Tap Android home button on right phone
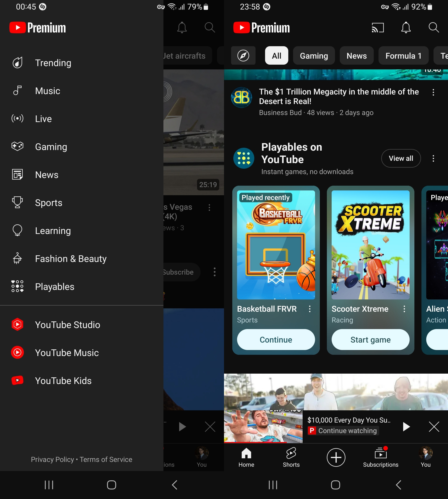The width and height of the screenshot is (448, 499). pos(336,485)
